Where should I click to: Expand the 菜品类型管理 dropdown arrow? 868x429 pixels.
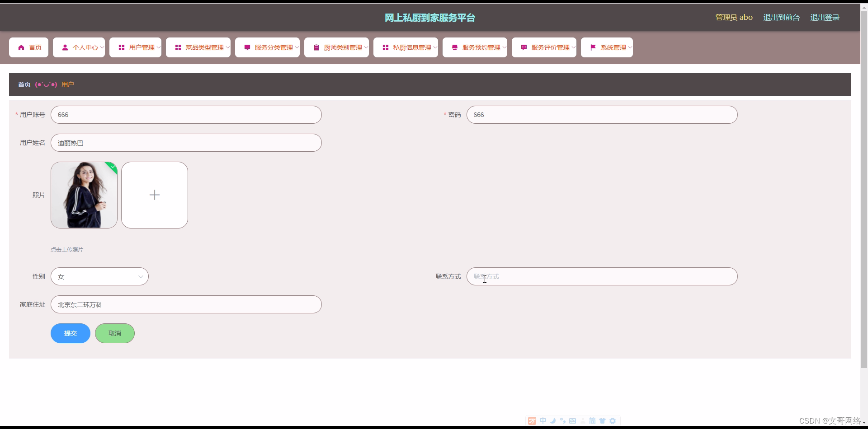coord(228,47)
